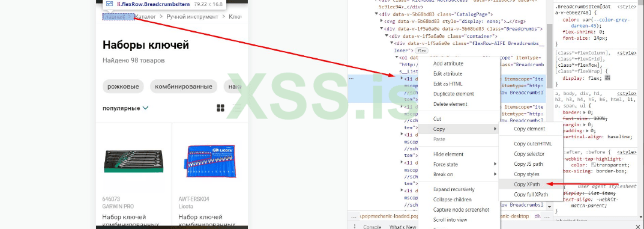Collapse the ol Breadcrumbs list node
Screen dimensions: 644x229
[x=396, y=58]
